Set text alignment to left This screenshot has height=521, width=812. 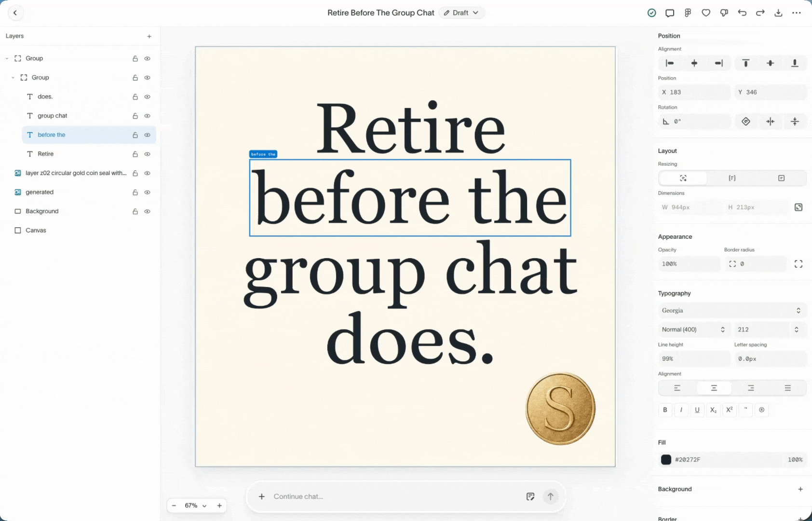tap(677, 388)
